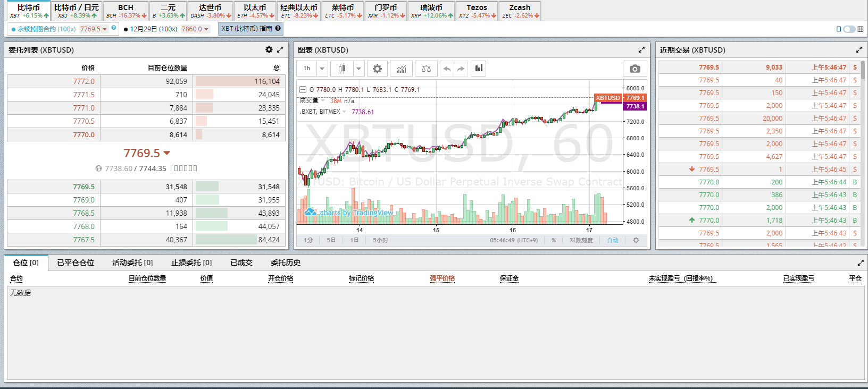868x389 pixels.
Task: Collapse the OHLC legend minus box
Action: point(303,90)
